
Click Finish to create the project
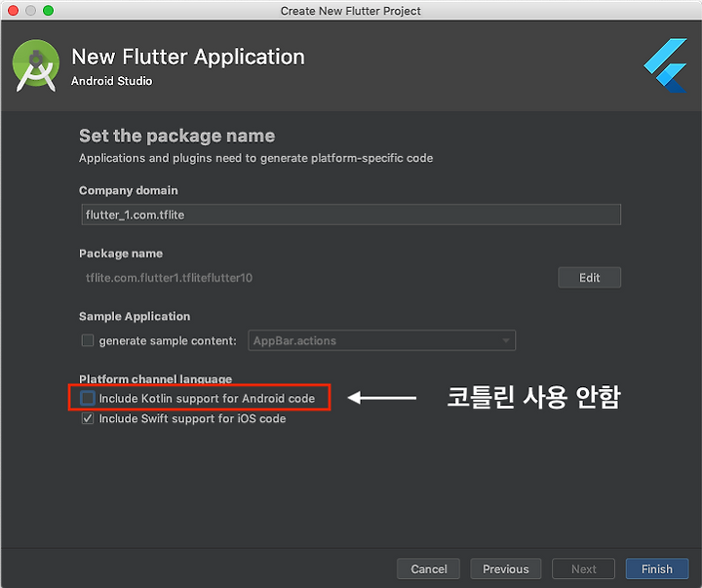click(657, 568)
